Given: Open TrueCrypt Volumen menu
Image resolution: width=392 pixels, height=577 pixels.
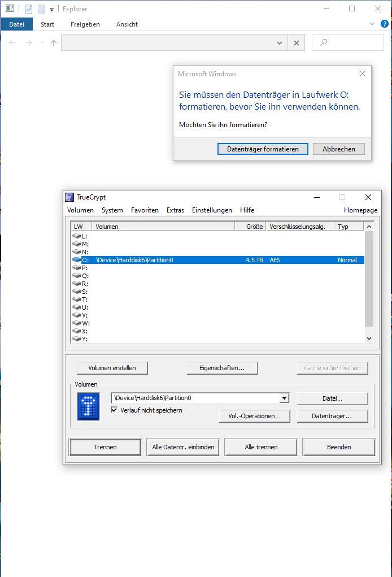Looking at the screenshot, I should (x=80, y=210).
